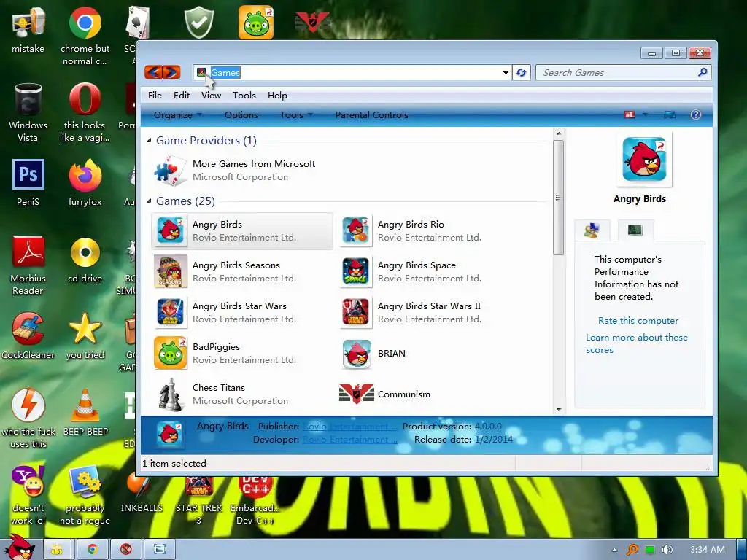Switch to the performance info tab in preview pane
Viewport: 747px width, 560px height.
tap(635, 230)
